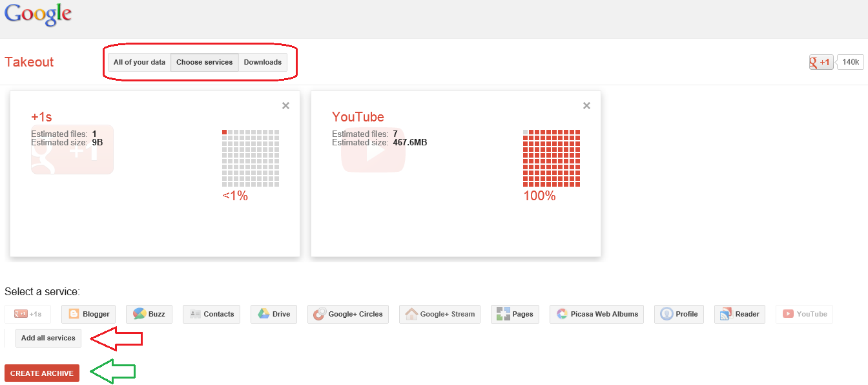Click the Takeout heading
Image resolution: width=868 pixels, height=385 pixels.
[x=29, y=62]
